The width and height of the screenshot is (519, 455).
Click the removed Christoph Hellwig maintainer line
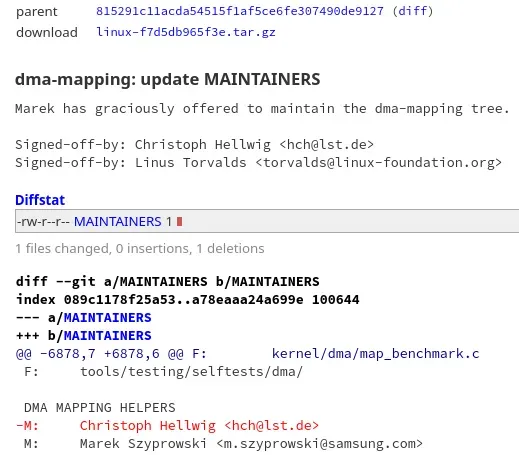pos(167,426)
